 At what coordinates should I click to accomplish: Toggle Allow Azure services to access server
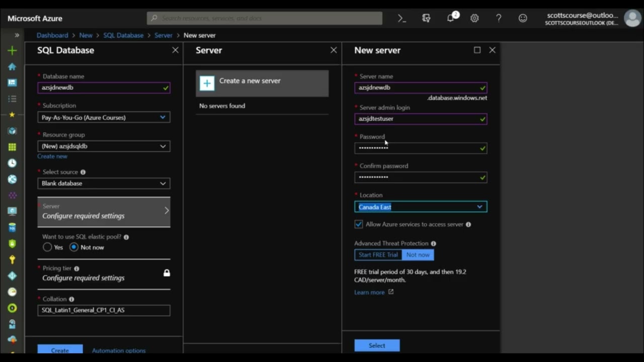pyautogui.click(x=359, y=224)
